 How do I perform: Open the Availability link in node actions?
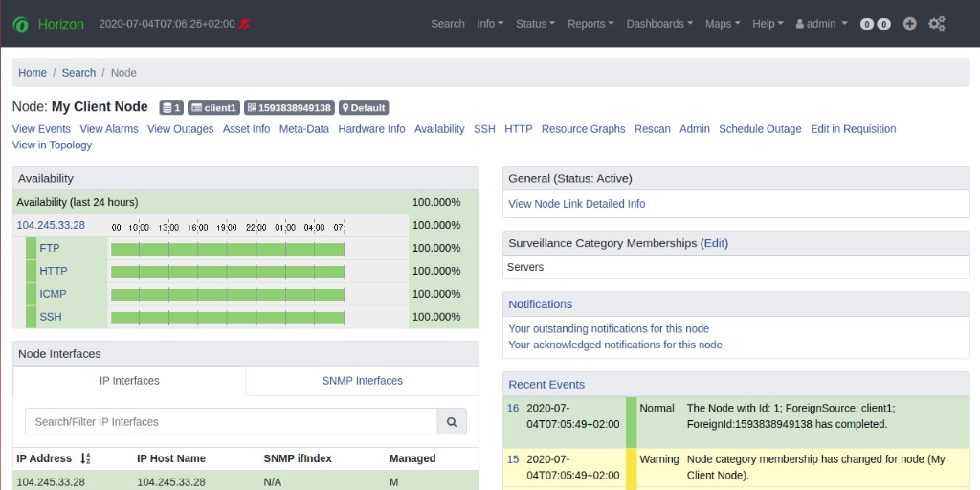coord(439,129)
